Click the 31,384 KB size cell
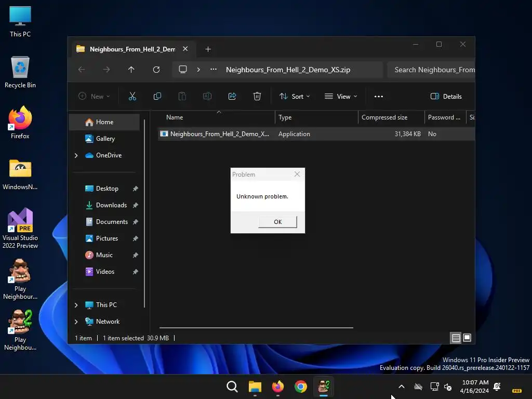The width and height of the screenshot is (532, 399). (x=407, y=134)
